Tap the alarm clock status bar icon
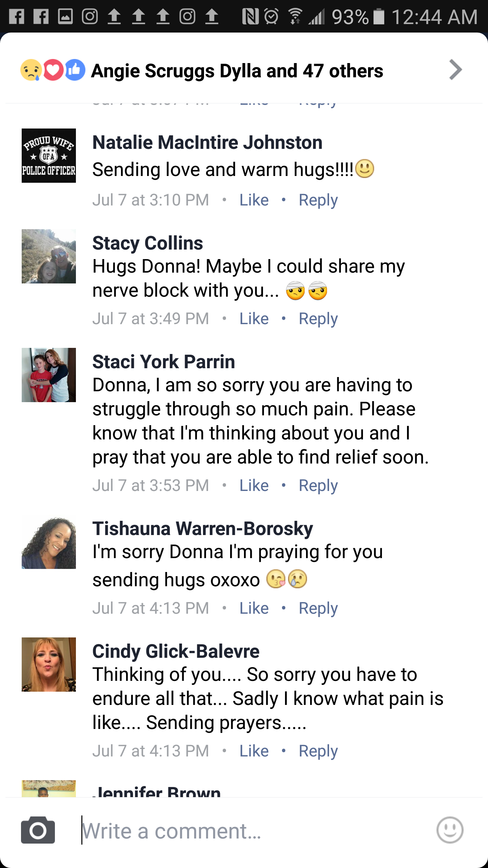The image size is (488, 868). 271,16
